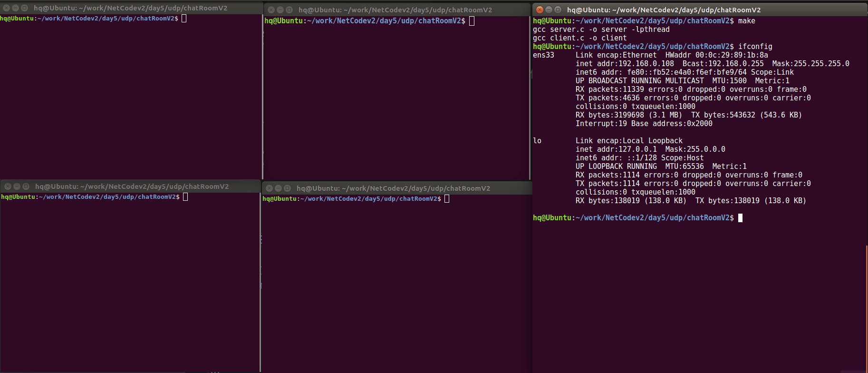Screen dimensions: 868x373
Task: Click the last prompt cursor in ifconfig terminal
Action: click(740, 218)
